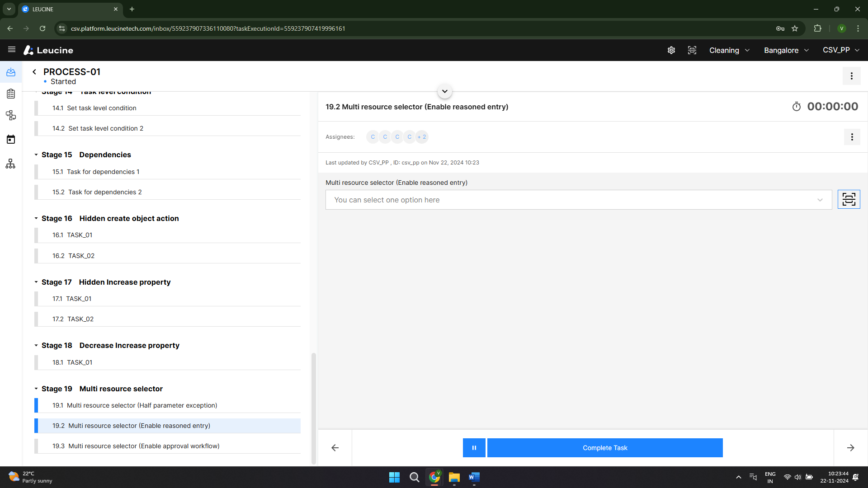Open the QR code scanner in the header

click(x=692, y=50)
